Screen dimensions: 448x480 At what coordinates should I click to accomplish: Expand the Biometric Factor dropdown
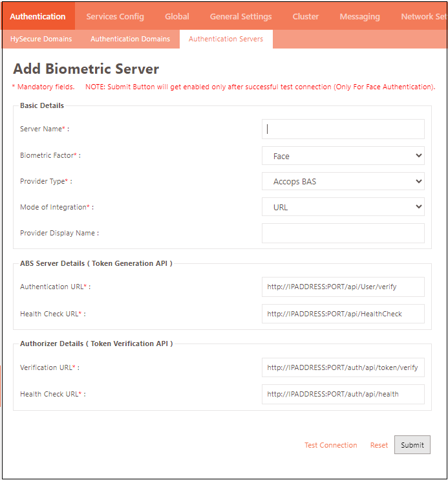pyautogui.click(x=343, y=156)
